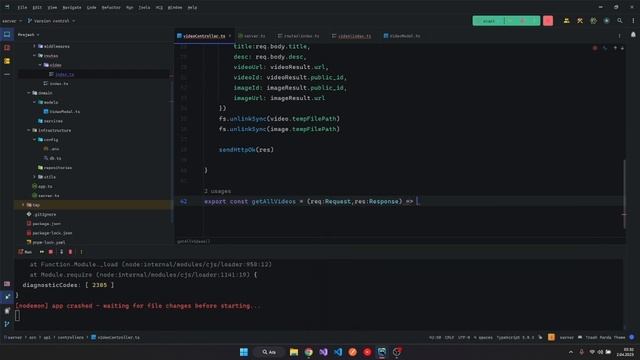Screen dimensions: 640x360
Task: Open package-lock.json in project tree
Action: [49, 233]
